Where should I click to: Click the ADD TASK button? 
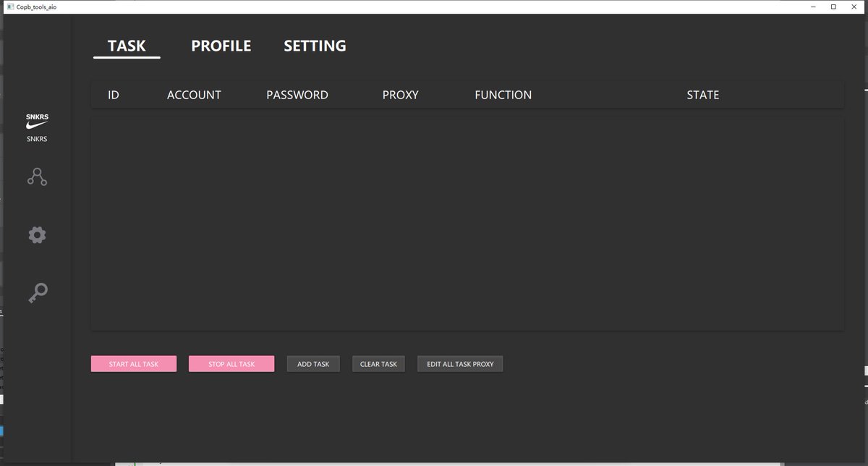point(313,364)
